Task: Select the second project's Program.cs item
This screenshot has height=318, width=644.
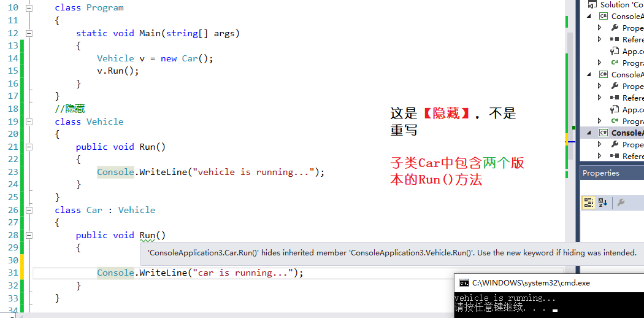Action: [627, 121]
